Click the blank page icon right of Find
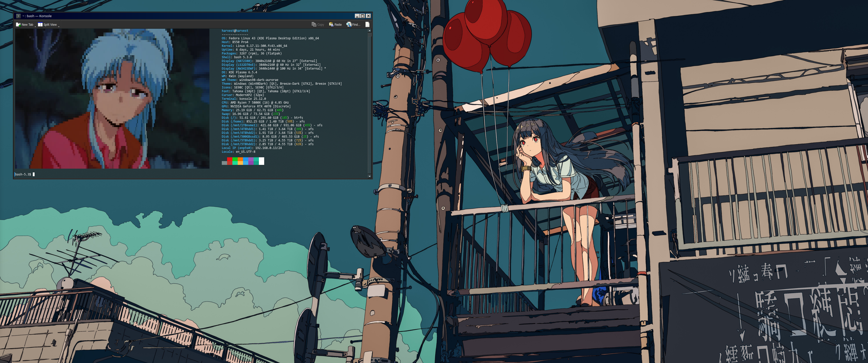This screenshot has height=363, width=868. 367,25
